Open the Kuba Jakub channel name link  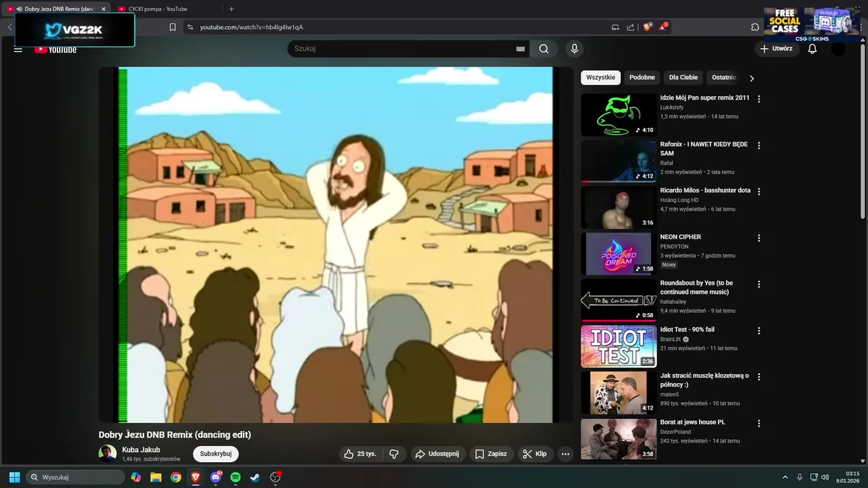(x=141, y=450)
